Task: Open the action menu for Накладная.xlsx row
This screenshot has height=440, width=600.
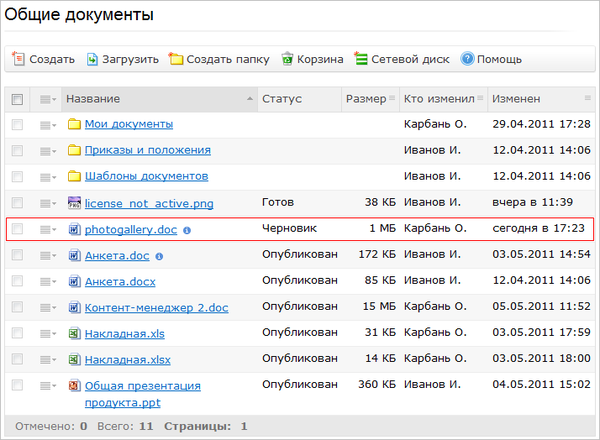Action: [47, 359]
